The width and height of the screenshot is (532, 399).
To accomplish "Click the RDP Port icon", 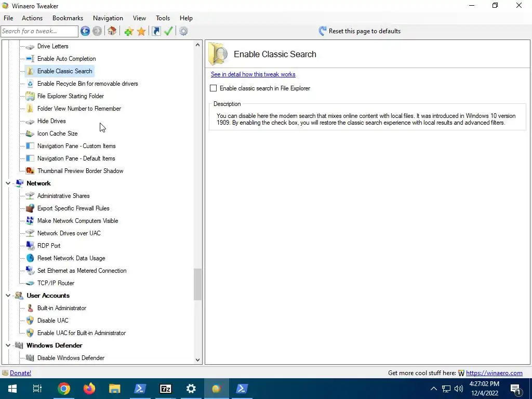I will [30, 246].
